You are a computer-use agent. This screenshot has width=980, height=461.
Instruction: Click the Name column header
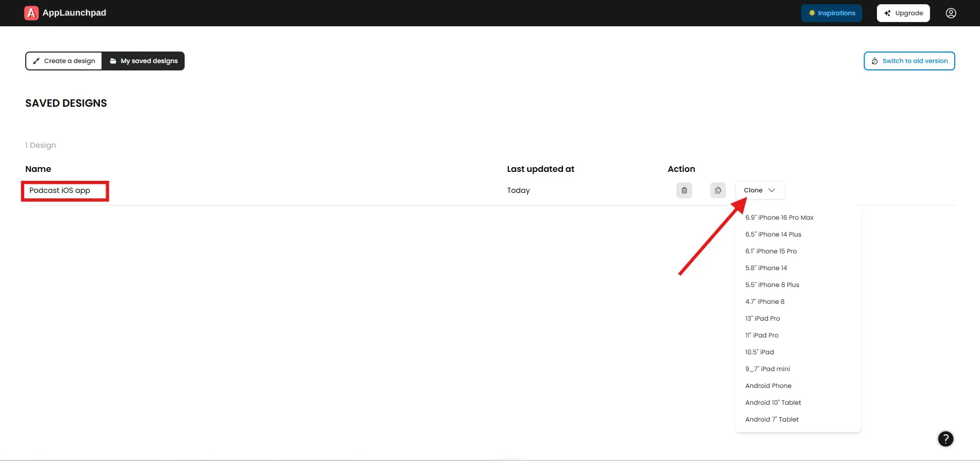[38, 169]
